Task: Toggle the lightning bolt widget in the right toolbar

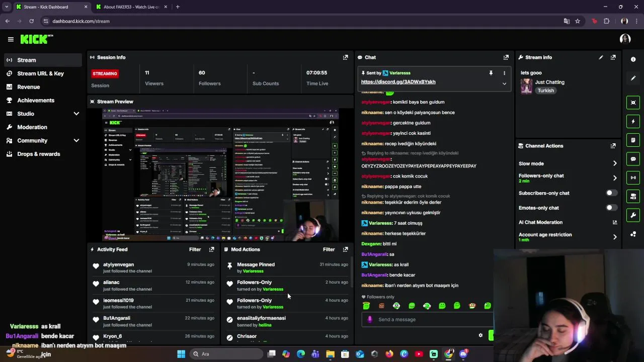Action: (633, 121)
